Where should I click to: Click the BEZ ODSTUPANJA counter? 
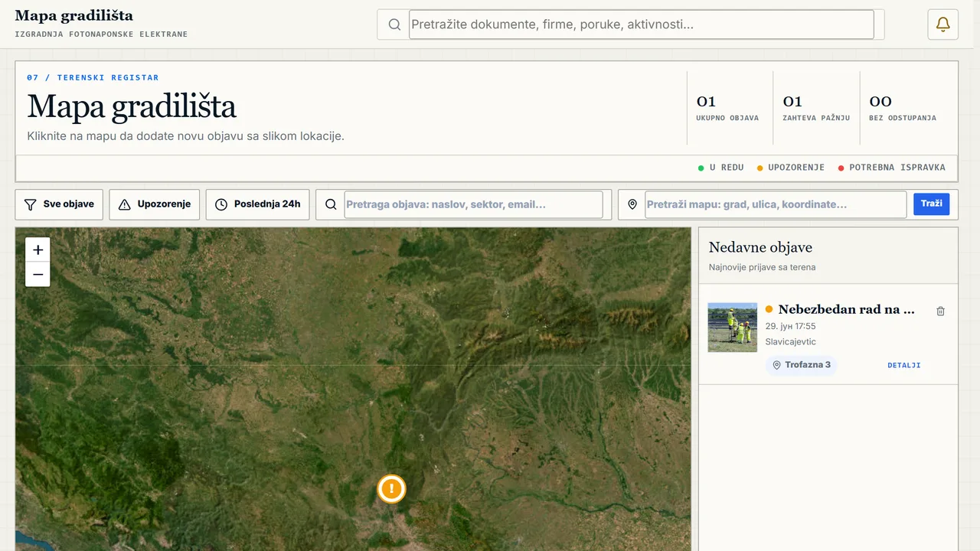pyautogui.click(x=903, y=108)
